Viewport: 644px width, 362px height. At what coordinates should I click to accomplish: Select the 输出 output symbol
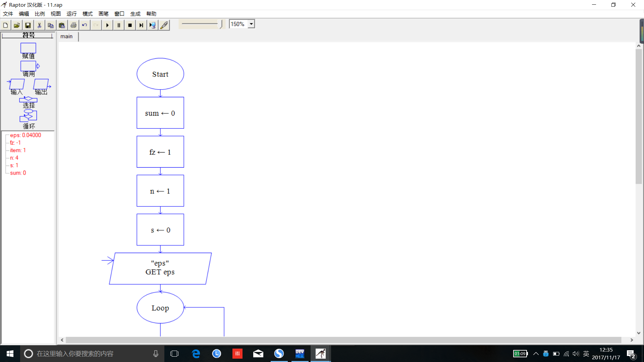(42, 84)
